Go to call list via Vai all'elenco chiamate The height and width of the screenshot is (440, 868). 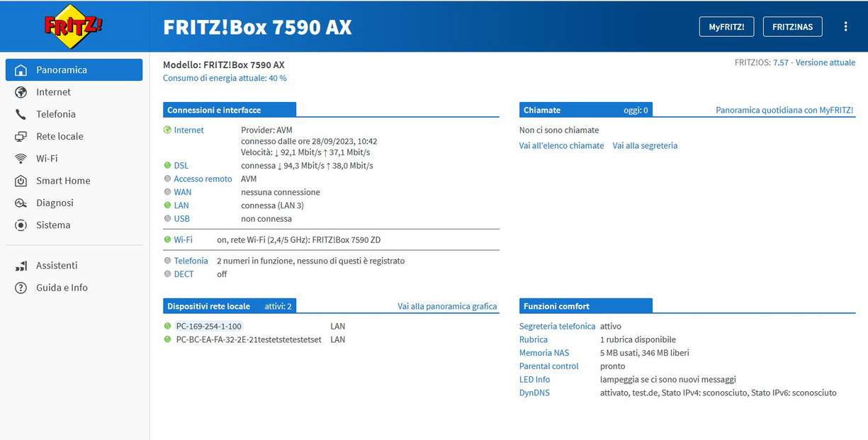[x=562, y=146]
